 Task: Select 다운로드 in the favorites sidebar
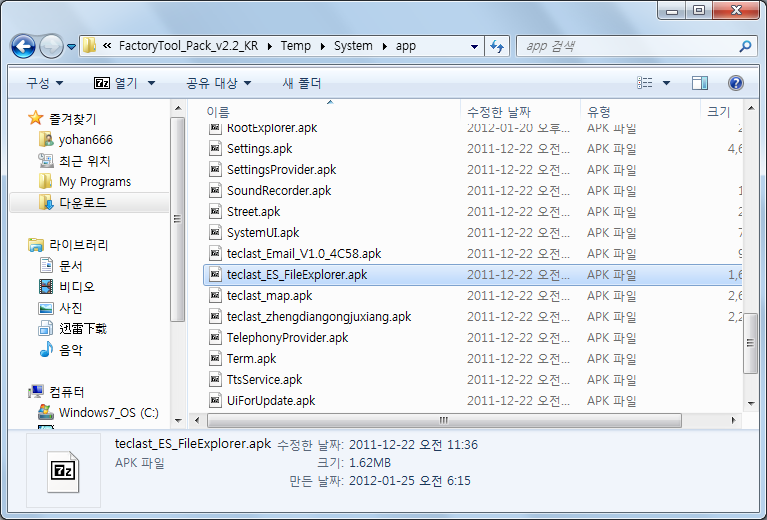pos(82,202)
